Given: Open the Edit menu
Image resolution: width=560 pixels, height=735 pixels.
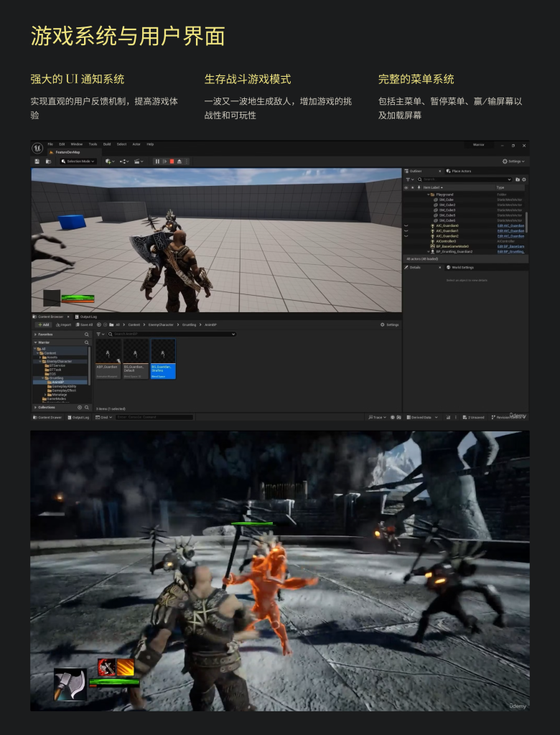Looking at the screenshot, I should point(62,144).
